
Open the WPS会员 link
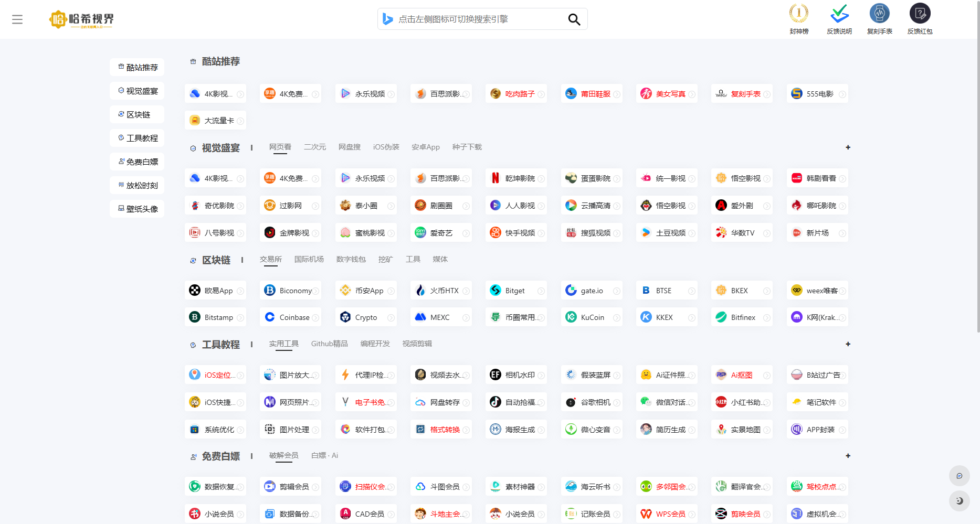(x=667, y=514)
